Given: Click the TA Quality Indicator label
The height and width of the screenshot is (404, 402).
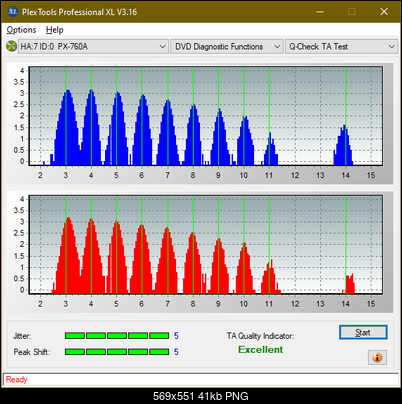Looking at the screenshot, I should [x=260, y=336].
